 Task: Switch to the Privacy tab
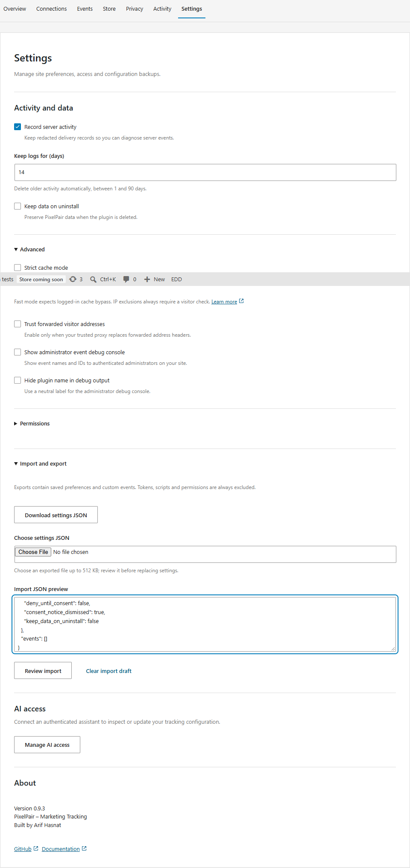135,9
